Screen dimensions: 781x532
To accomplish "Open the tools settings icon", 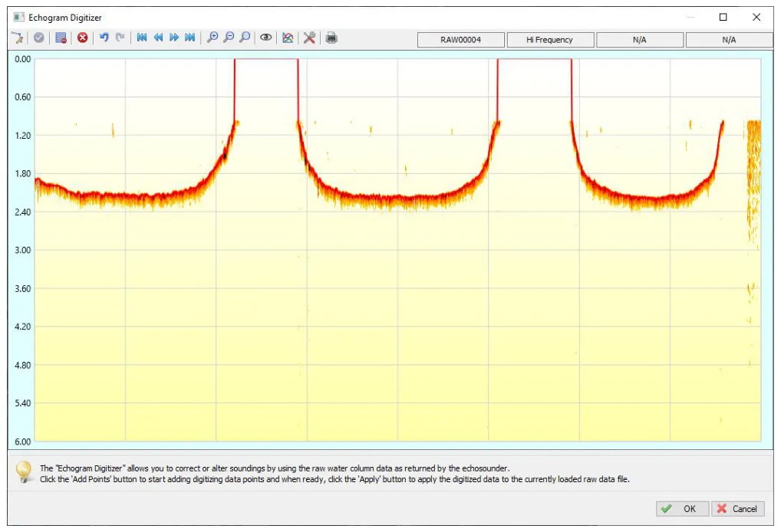I will pyautogui.click(x=309, y=38).
